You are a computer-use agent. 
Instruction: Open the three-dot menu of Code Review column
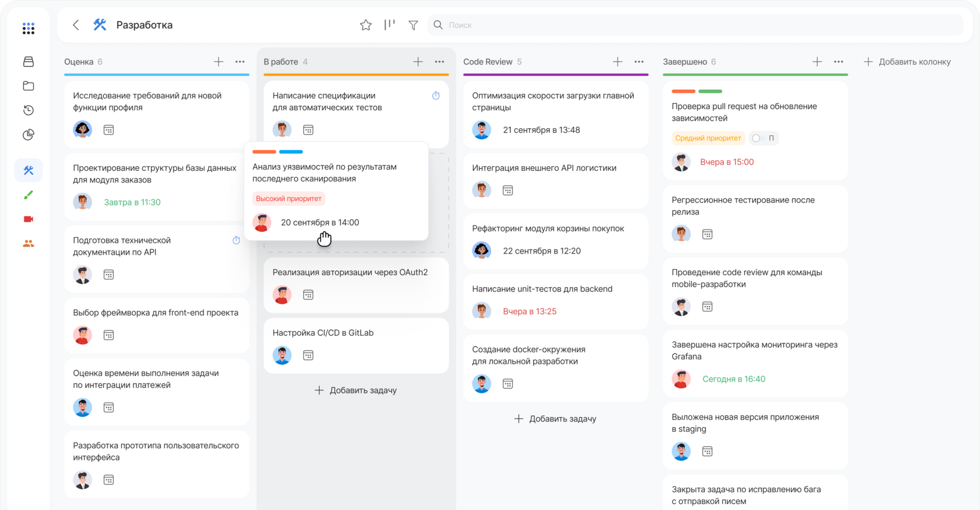click(639, 62)
